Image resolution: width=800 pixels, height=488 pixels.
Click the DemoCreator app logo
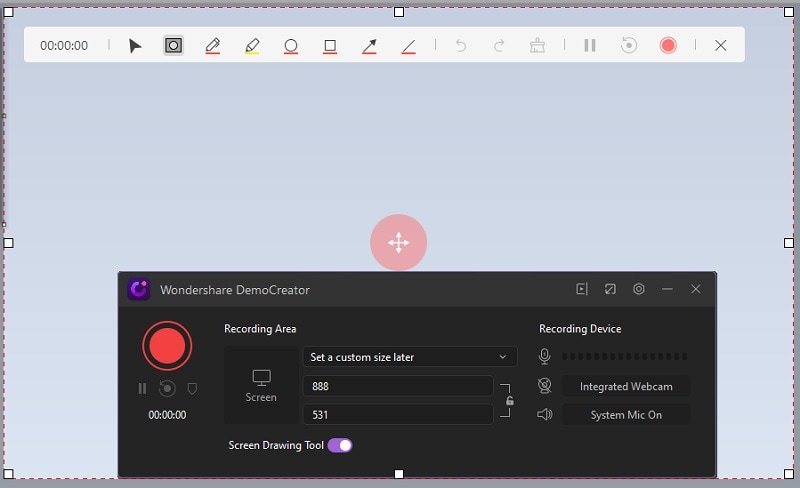click(139, 289)
